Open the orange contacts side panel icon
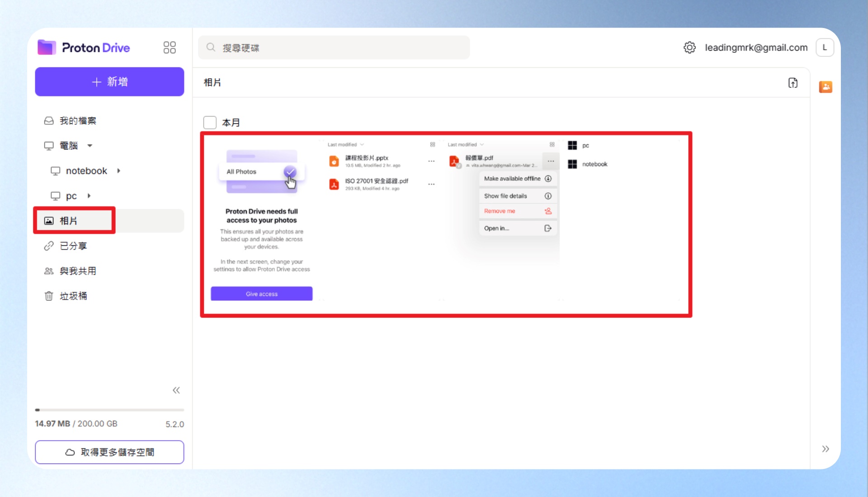The image size is (868, 497). click(x=826, y=87)
